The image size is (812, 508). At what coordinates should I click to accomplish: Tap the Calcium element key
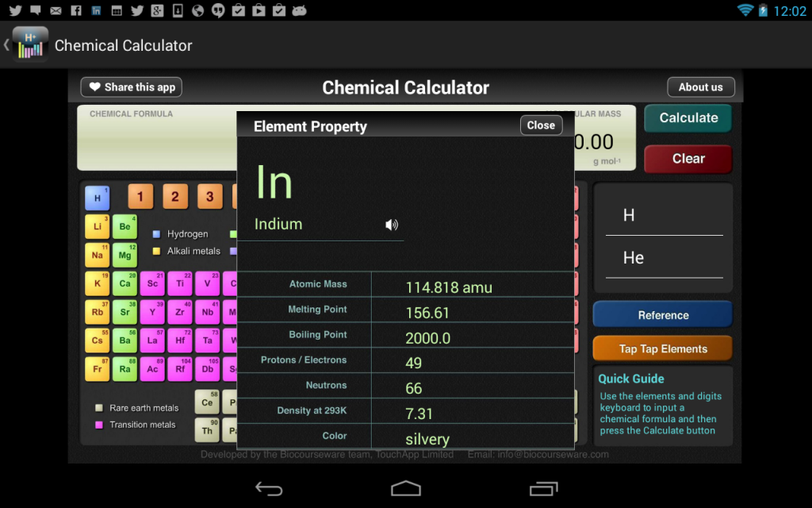(x=124, y=283)
